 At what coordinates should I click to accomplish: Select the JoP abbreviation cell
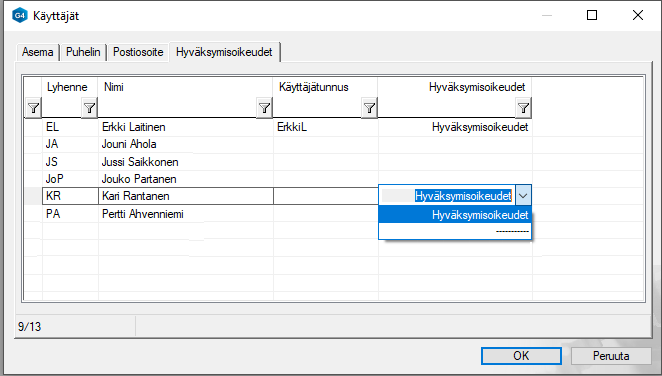coord(70,179)
